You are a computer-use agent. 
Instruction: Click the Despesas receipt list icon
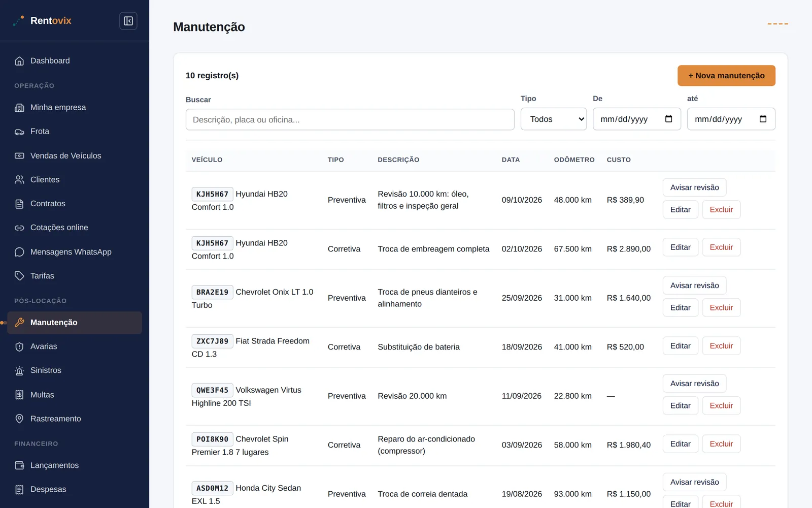[19, 489]
